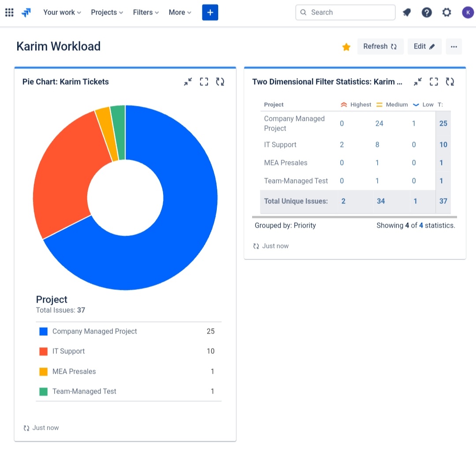Open the Your work dropdown

[x=61, y=12]
